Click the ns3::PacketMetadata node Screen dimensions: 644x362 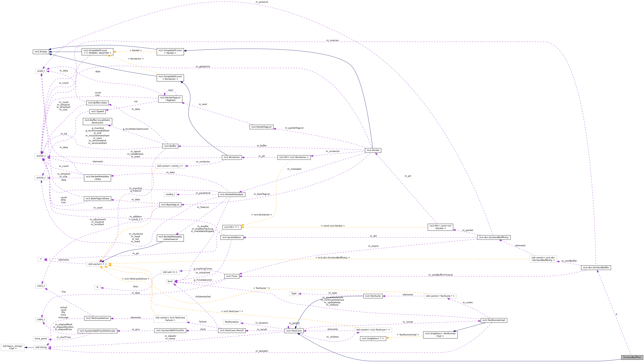[231, 194]
